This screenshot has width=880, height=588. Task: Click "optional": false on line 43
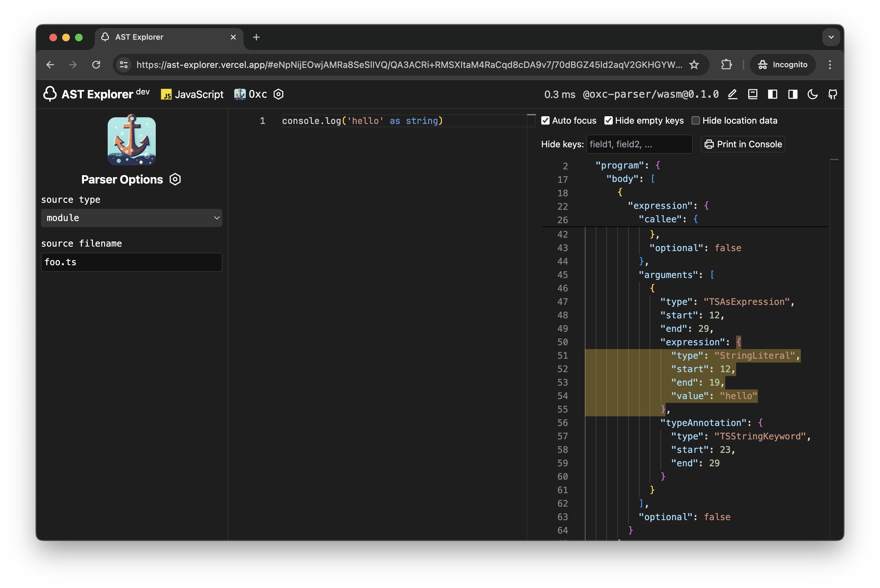coord(695,248)
